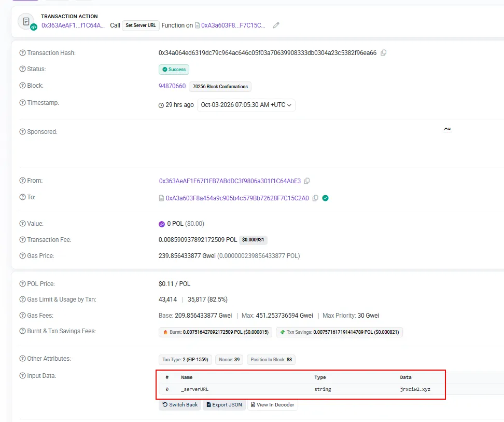The image size is (504, 422).
Task: Click the help icon beside Other Attributes
Action: [x=22, y=358]
